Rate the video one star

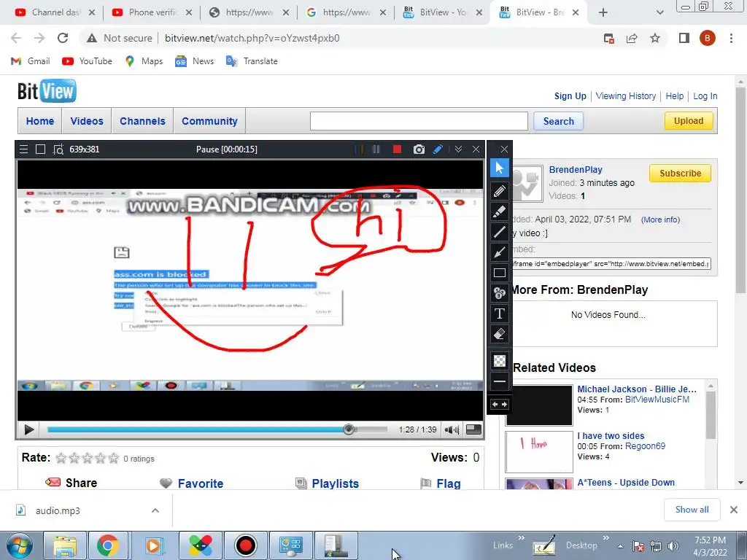pos(61,458)
